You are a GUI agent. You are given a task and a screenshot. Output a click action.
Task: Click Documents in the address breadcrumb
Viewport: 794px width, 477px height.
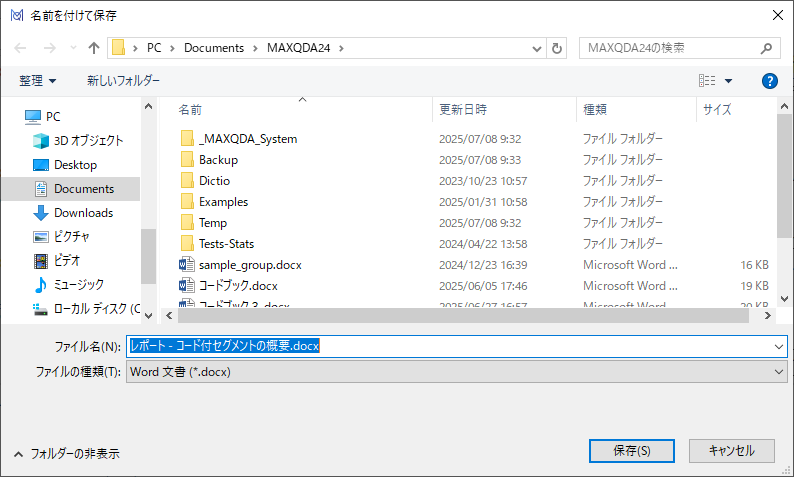coord(214,48)
